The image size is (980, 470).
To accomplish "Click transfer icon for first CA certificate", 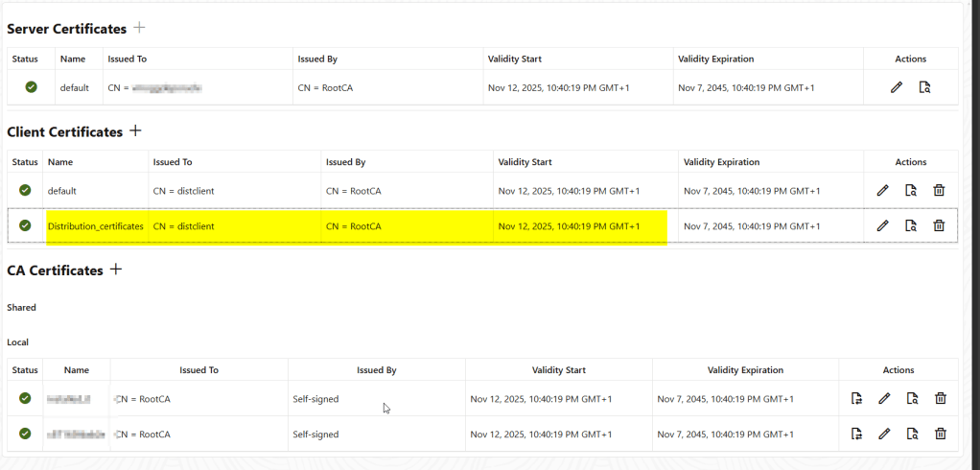I will 856,398.
